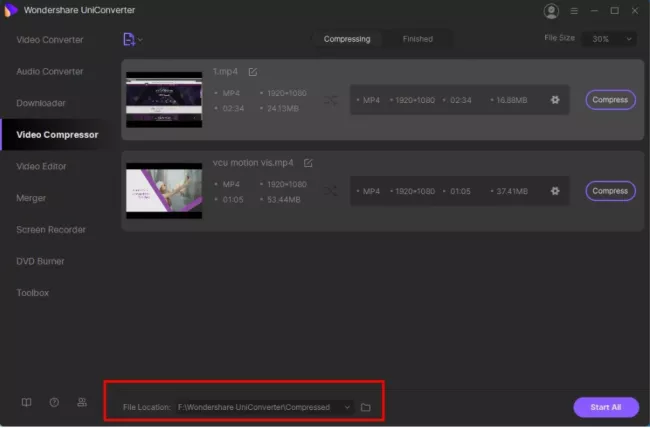Viewport: 650px width, 428px height.
Task: Open Video Editor section
Action: coord(41,166)
